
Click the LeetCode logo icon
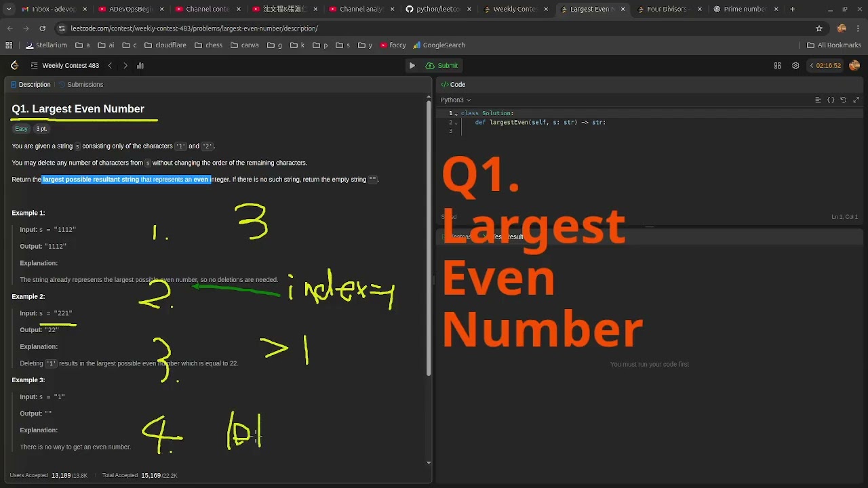[14, 66]
